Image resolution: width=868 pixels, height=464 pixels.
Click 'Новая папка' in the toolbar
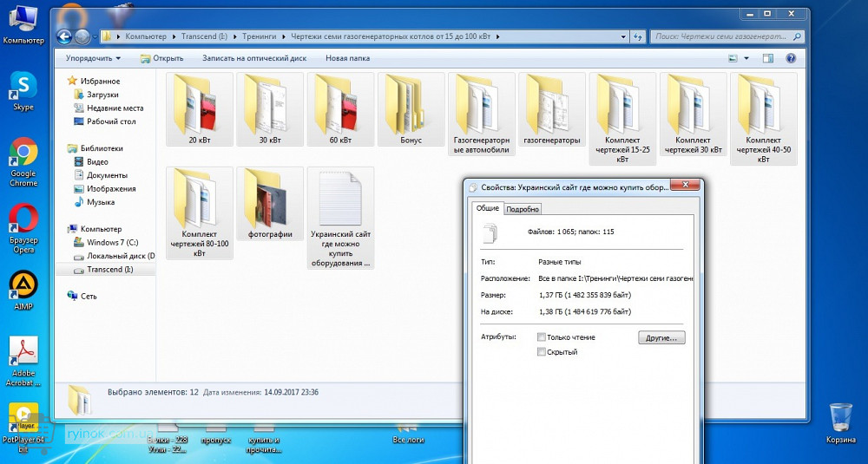coord(347,58)
